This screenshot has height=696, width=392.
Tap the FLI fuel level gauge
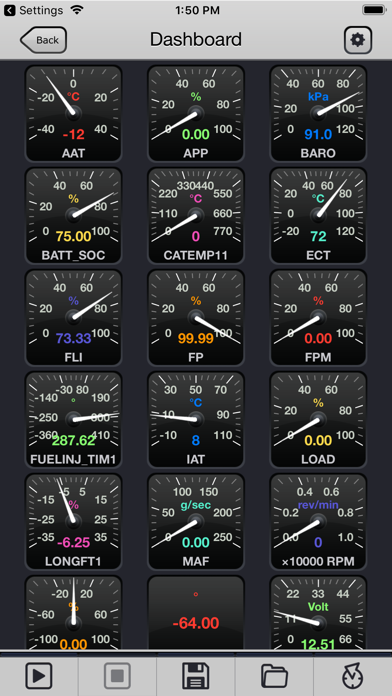[x=73, y=318]
